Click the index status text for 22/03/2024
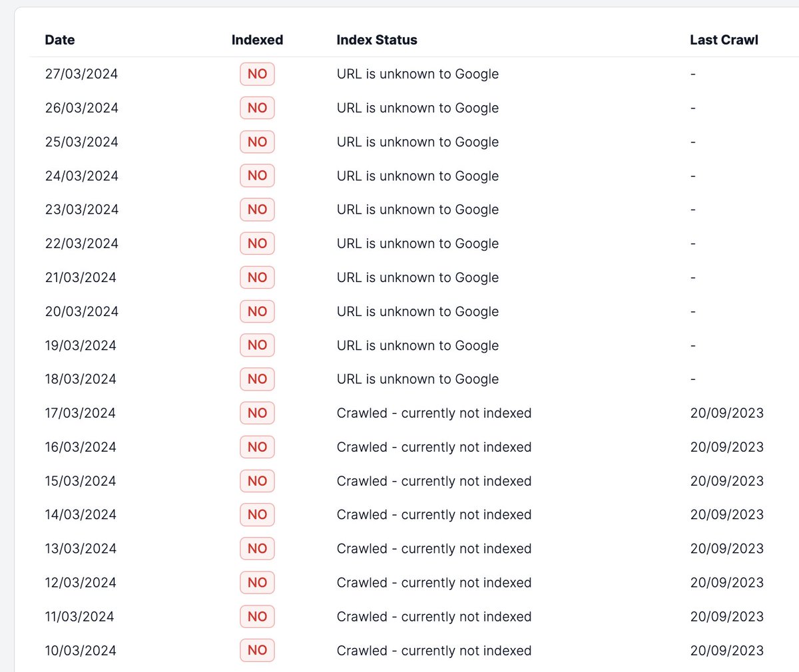Viewport: 799px width, 672px height. [x=417, y=244]
